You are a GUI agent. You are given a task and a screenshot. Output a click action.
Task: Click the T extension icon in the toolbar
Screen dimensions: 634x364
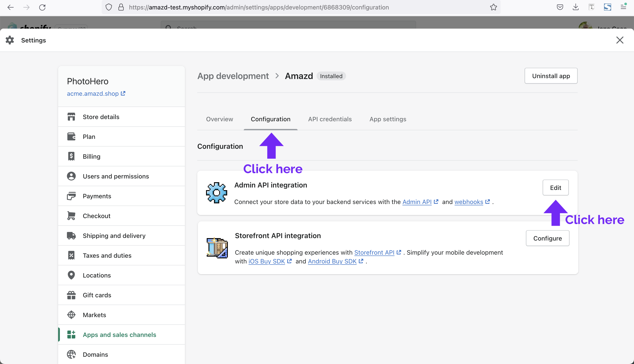point(592,7)
